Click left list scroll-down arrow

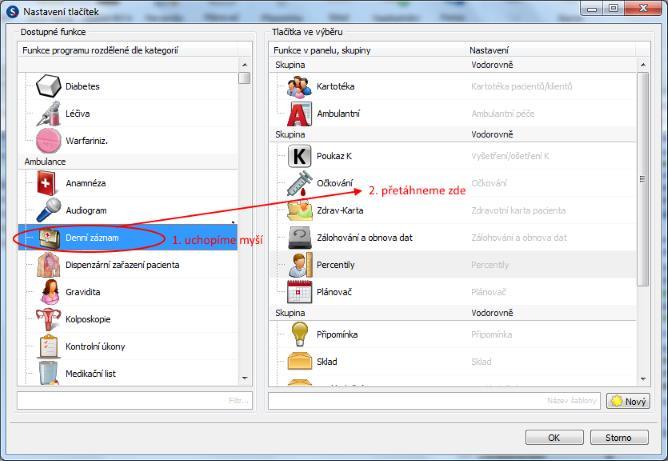coord(245,378)
